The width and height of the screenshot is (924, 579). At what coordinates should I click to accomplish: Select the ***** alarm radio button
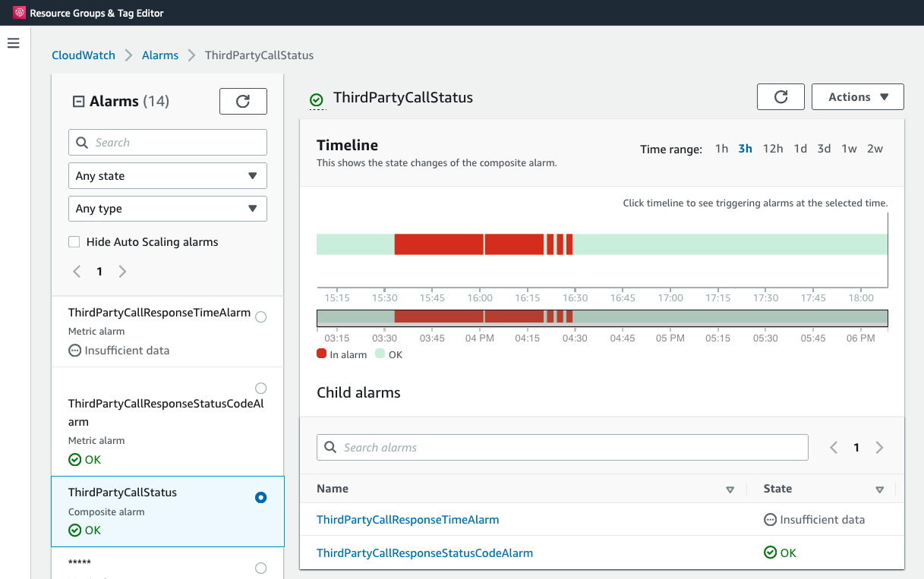[261, 568]
